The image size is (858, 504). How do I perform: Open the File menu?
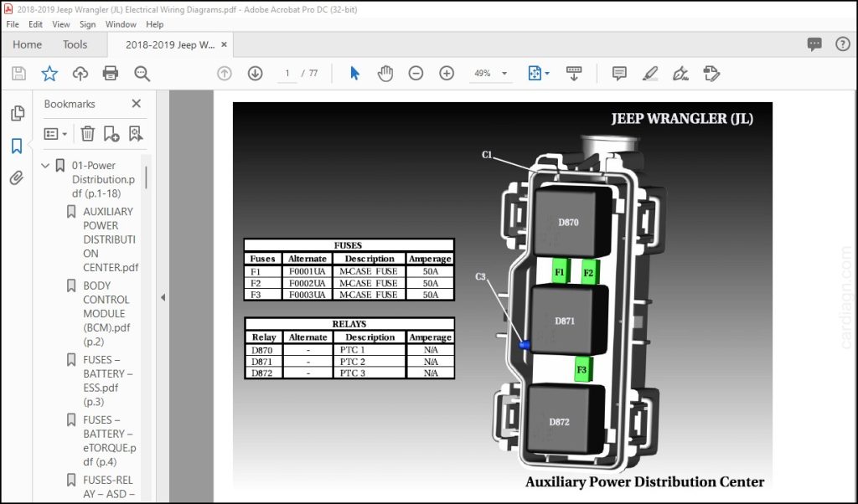click(x=13, y=24)
